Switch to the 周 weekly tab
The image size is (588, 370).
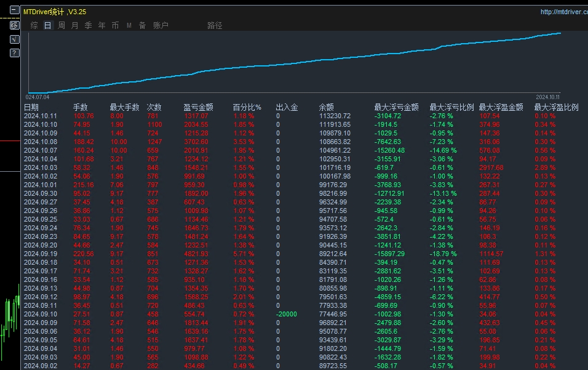[62, 26]
